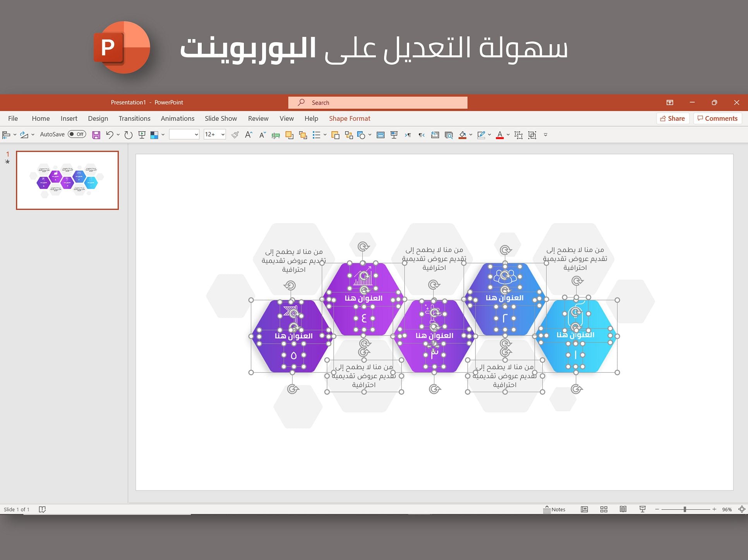Click the Send Backward icon

pos(303,135)
